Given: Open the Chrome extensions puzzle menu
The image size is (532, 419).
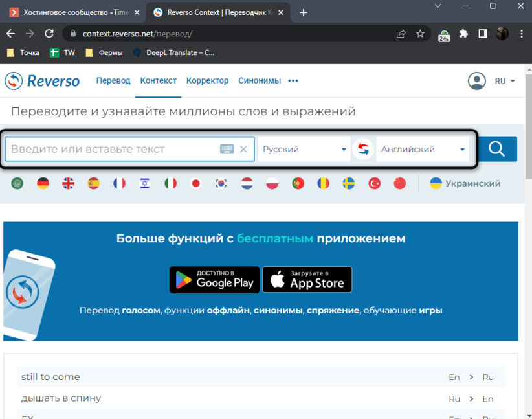Looking at the screenshot, I should (463, 34).
